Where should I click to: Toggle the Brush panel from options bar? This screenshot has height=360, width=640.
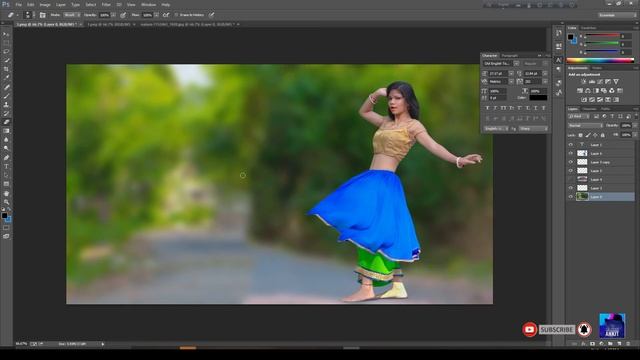pyautogui.click(x=42, y=15)
